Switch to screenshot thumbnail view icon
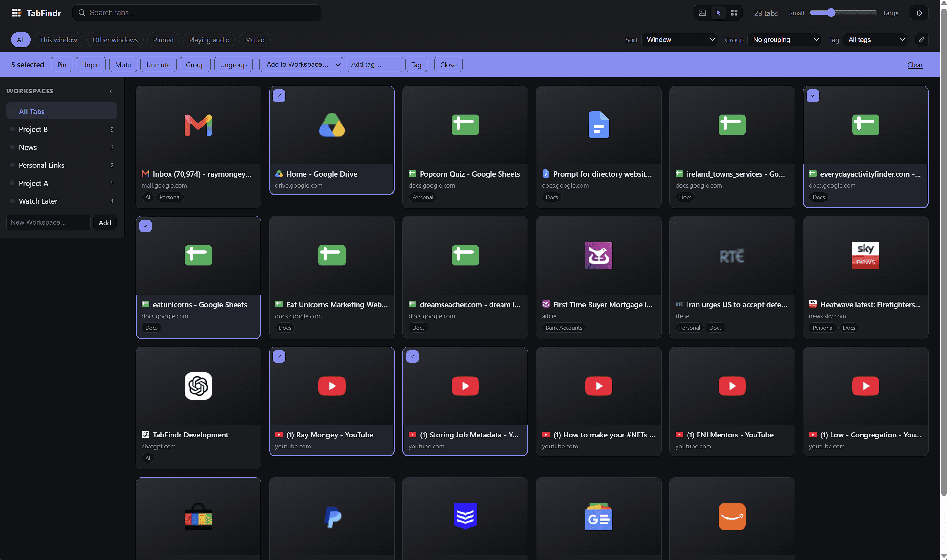The image size is (947, 560). [702, 13]
